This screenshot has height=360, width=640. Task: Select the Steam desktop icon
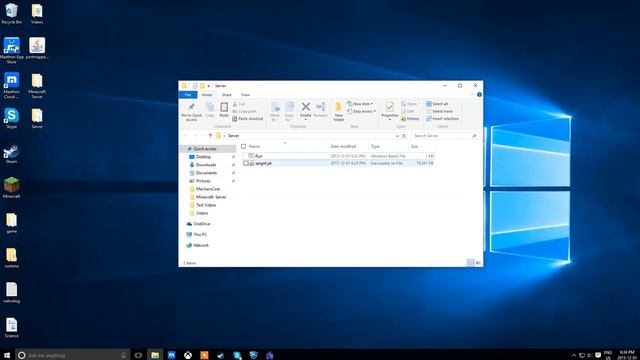click(x=11, y=154)
